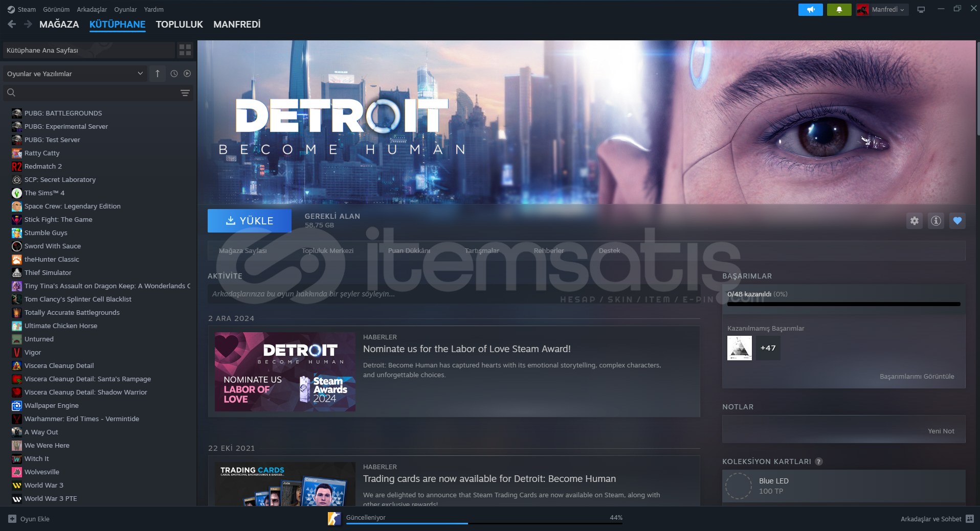The image size is (980, 531).
Task: Click the main page vertical scrollbar
Action: [977, 88]
